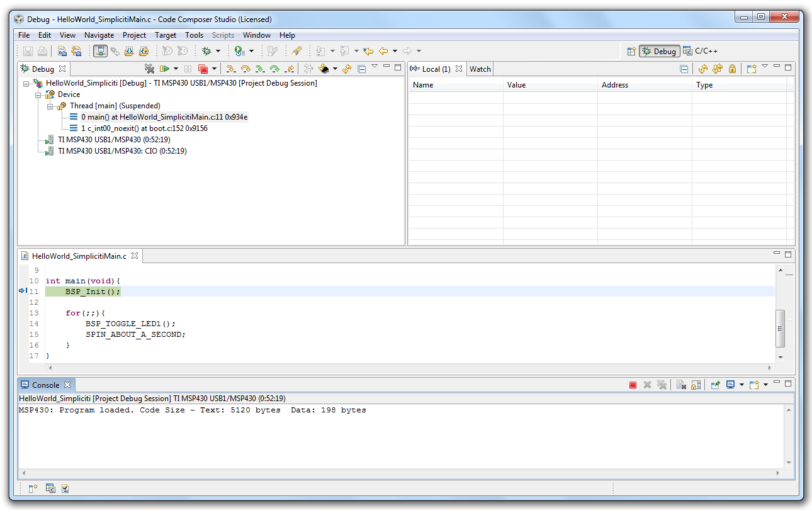Click the red Terminate All button in Debug view
The image size is (812, 510).
click(203, 69)
